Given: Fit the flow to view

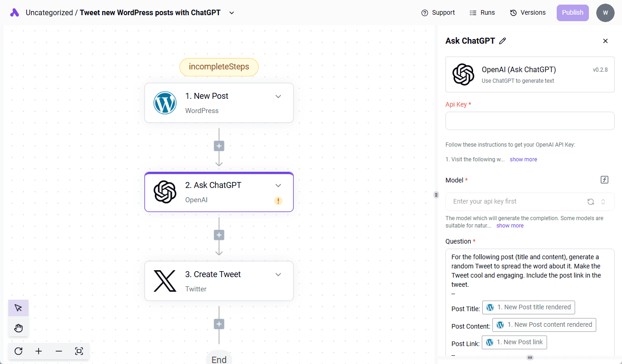Looking at the screenshot, I should (79, 351).
